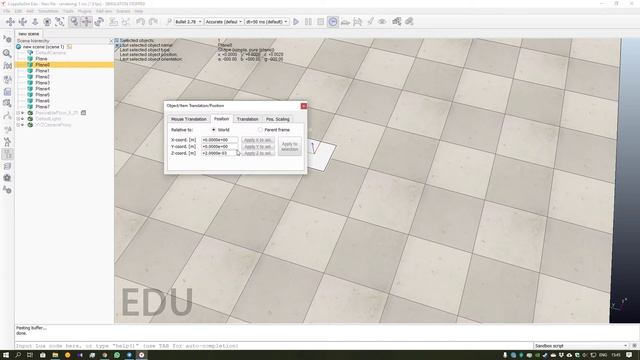Activate the object/item shift tool
Image resolution: width=640 pixels, height=360 pixels.
(86, 22)
